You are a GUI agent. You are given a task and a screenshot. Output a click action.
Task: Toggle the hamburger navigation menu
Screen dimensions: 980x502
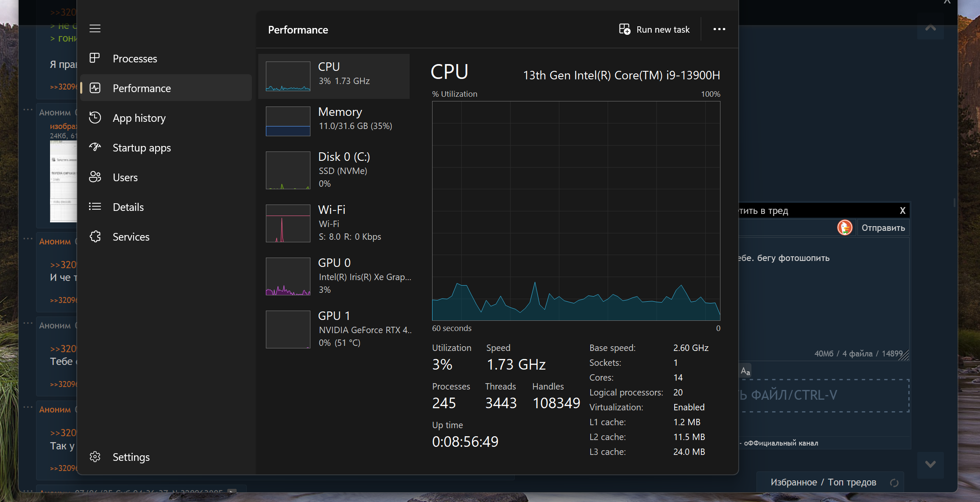[95, 28]
